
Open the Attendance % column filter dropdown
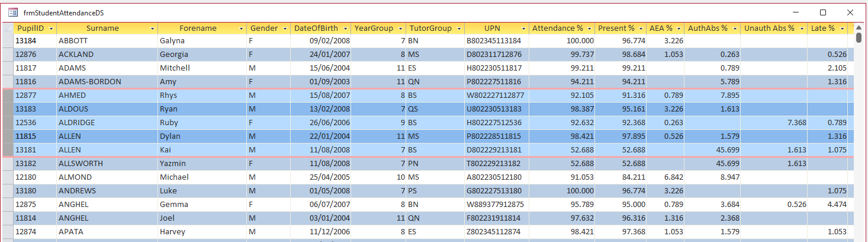click(x=589, y=28)
